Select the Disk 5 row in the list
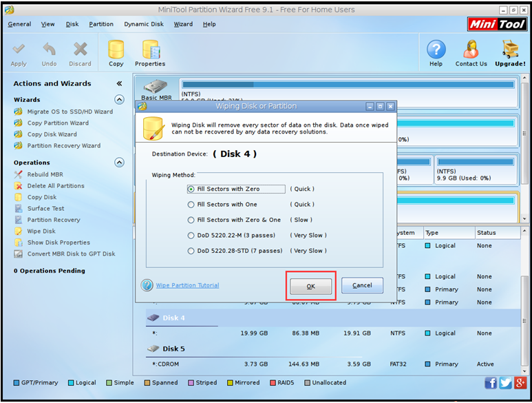532x403 pixels. tap(333, 349)
